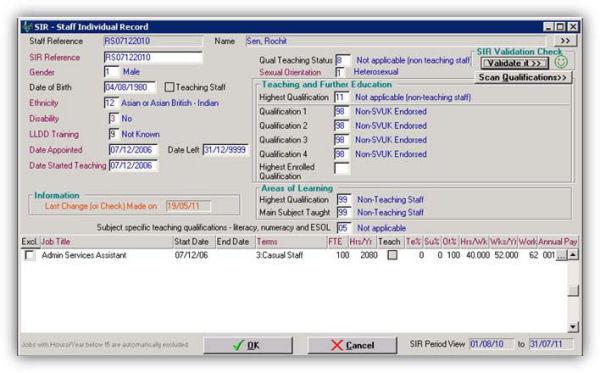
Task: Click the 40.000 Hrs/Wk value
Action: pos(478,255)
